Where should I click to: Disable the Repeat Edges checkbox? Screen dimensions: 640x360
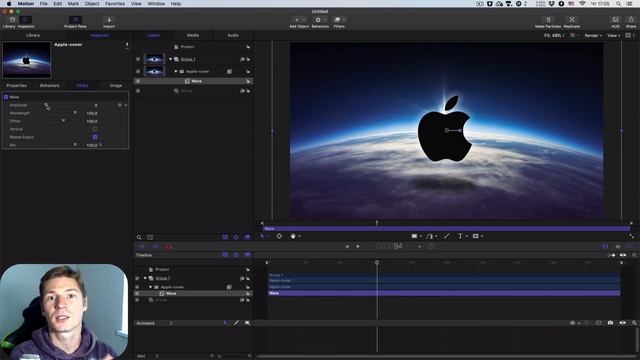point(95,137)
